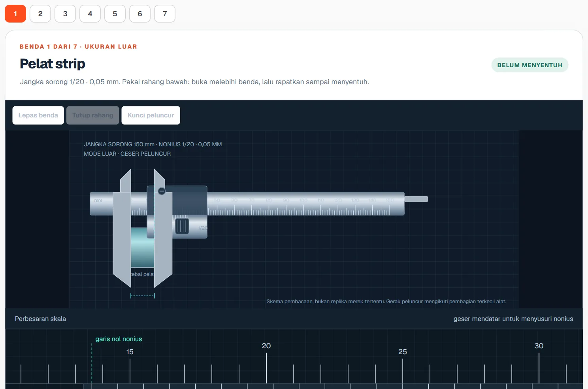Click the 30 mark on the magnified scale
This screenshot has height=389, width=588.
pos(539,346)
